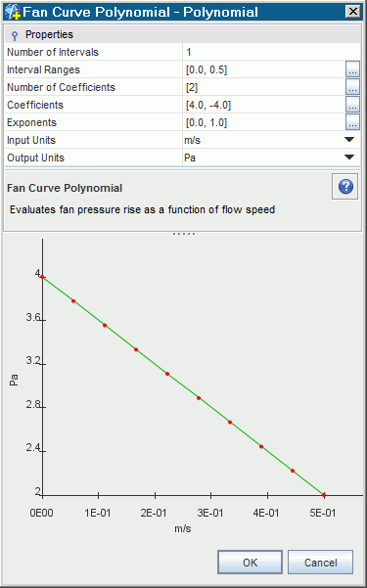Close the Fan Curve Polynomial dialog

[352, 12]
